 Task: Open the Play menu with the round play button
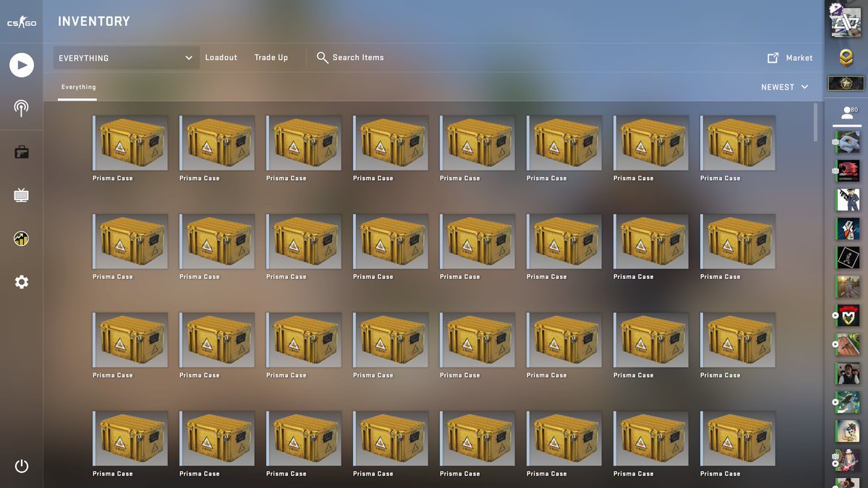point(22,65)
